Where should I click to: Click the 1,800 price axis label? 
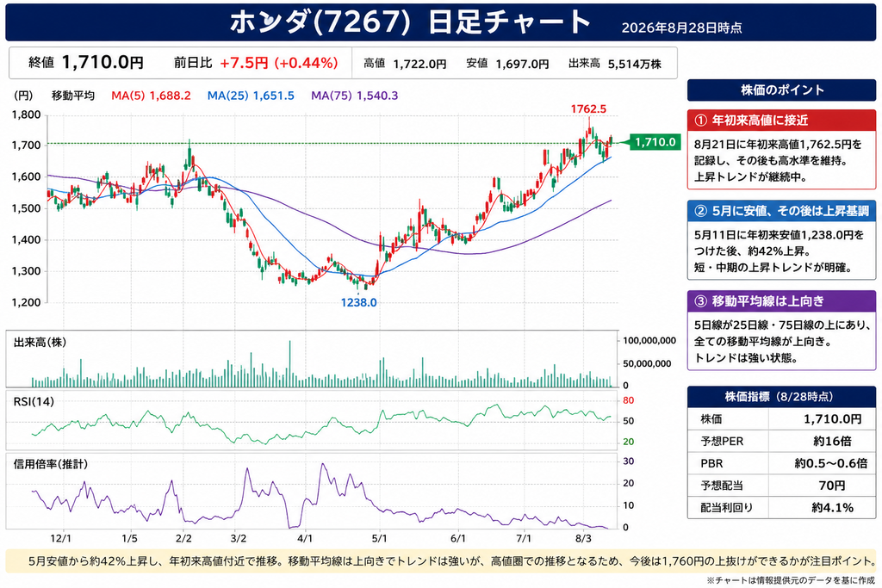point(27,115)
